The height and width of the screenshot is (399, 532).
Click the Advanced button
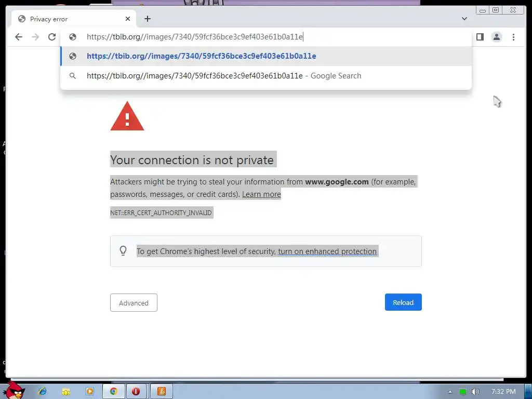134,303
